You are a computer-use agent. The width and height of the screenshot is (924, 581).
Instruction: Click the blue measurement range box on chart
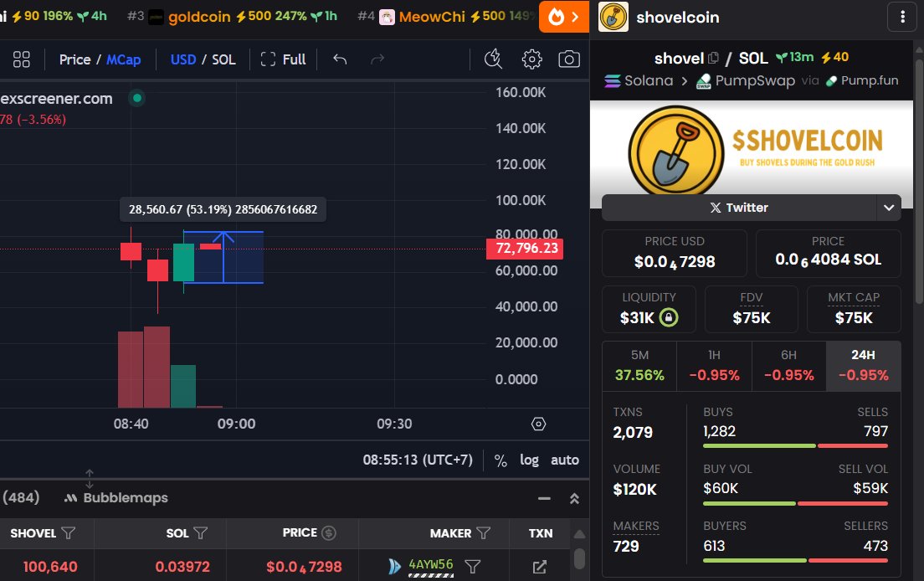[x=223, y=258]
